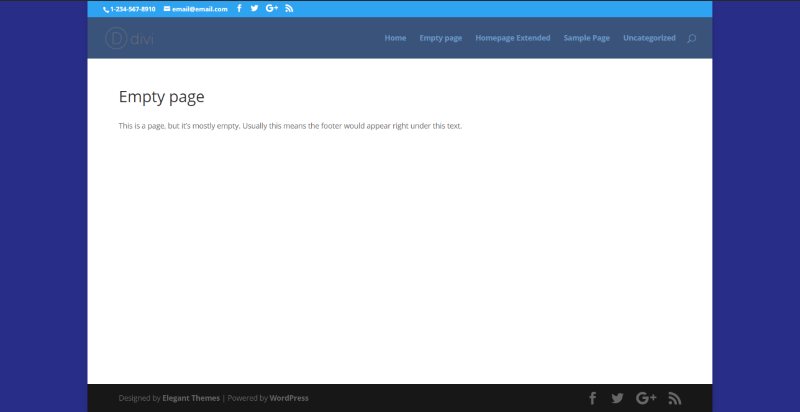
Task: Open the Homepage Extended menu item
Action: (513, 38)
